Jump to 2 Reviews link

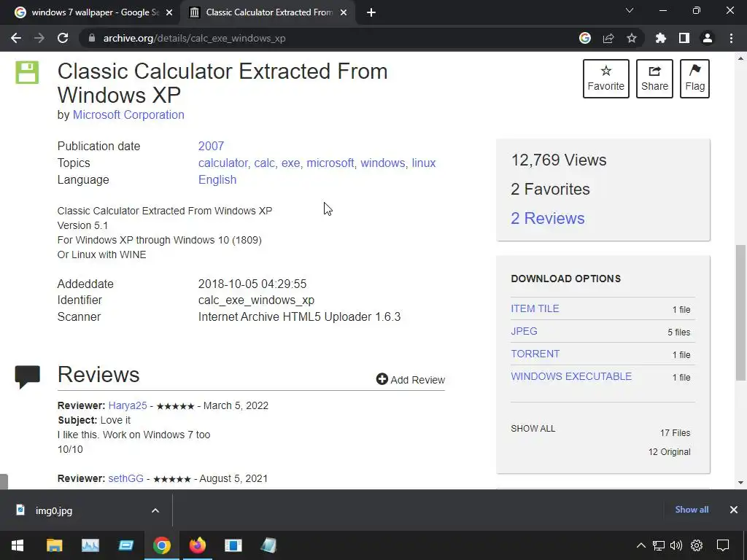[547, 218]
